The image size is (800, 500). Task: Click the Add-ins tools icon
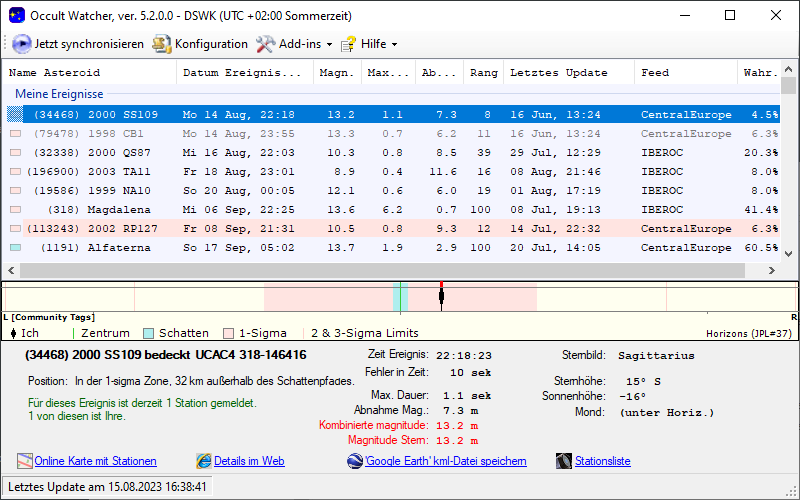click(265, 44)
